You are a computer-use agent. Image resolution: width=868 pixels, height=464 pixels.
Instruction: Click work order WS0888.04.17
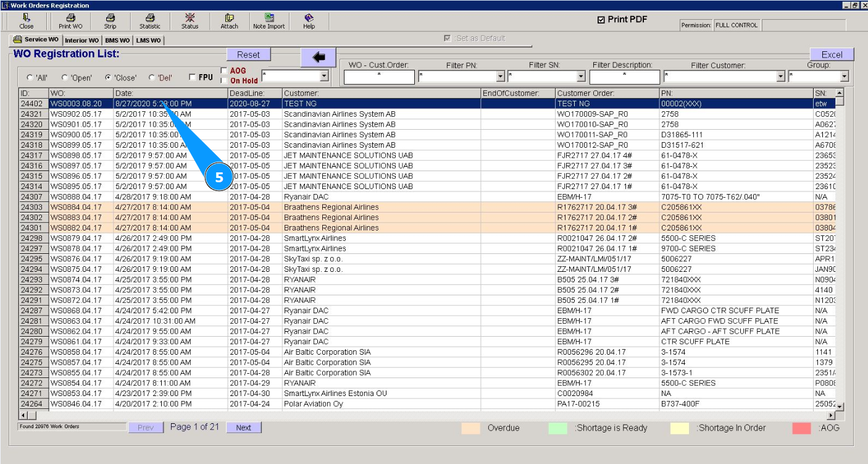pyautogui.click(x=81, y=197)
